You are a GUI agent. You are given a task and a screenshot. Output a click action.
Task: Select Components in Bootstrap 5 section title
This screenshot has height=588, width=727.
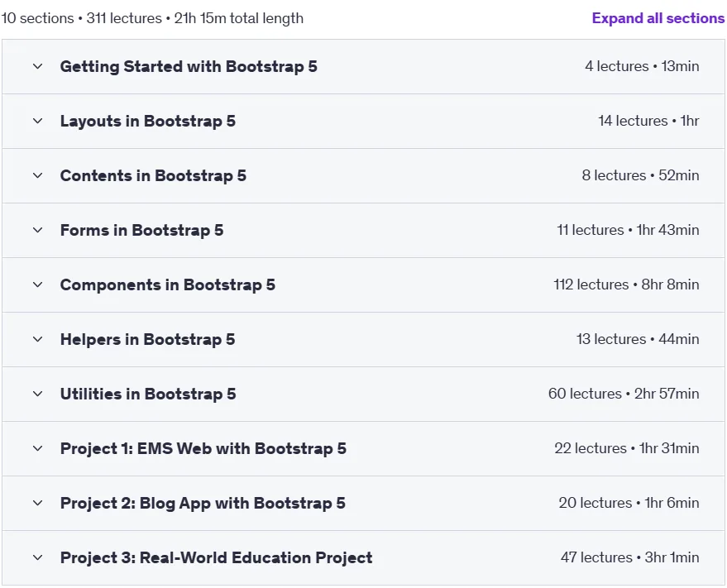168,284
